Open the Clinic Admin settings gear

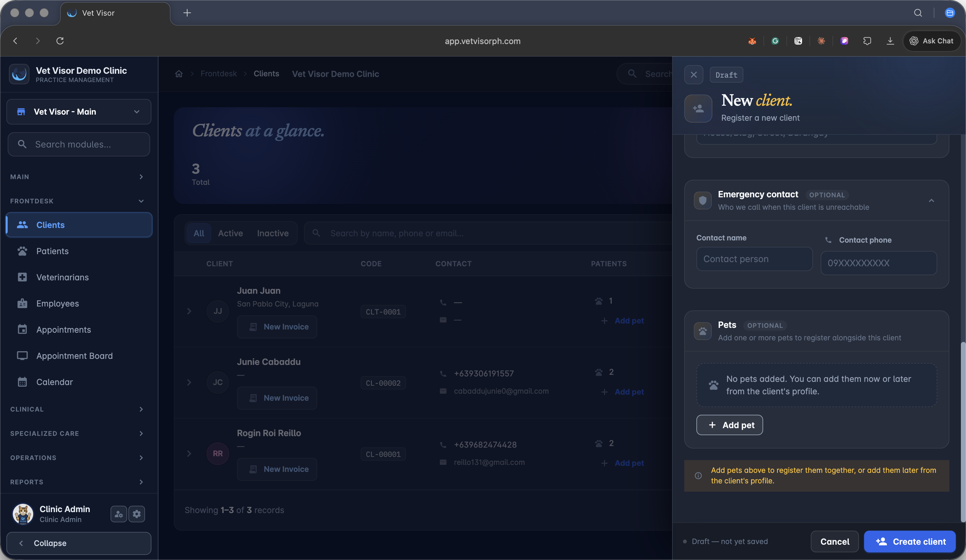pyautogui.click(x=137, y=514)
